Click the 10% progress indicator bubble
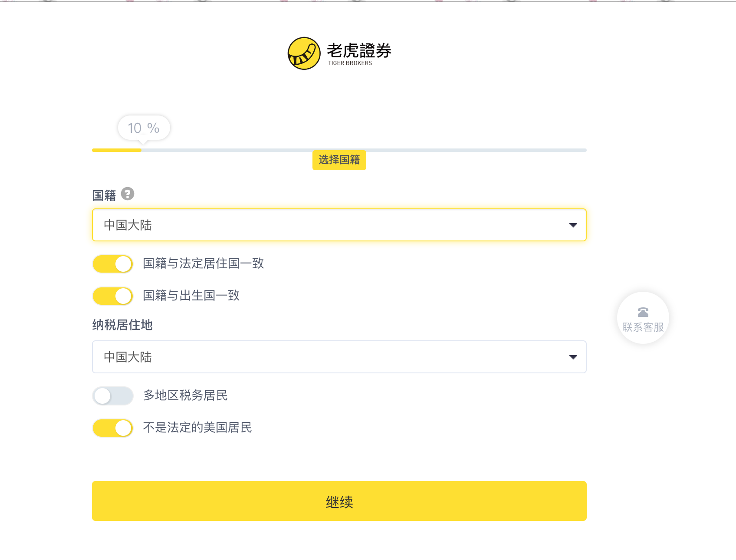The height and width of the screenshot is (560, 736). [x=143, y=127]
